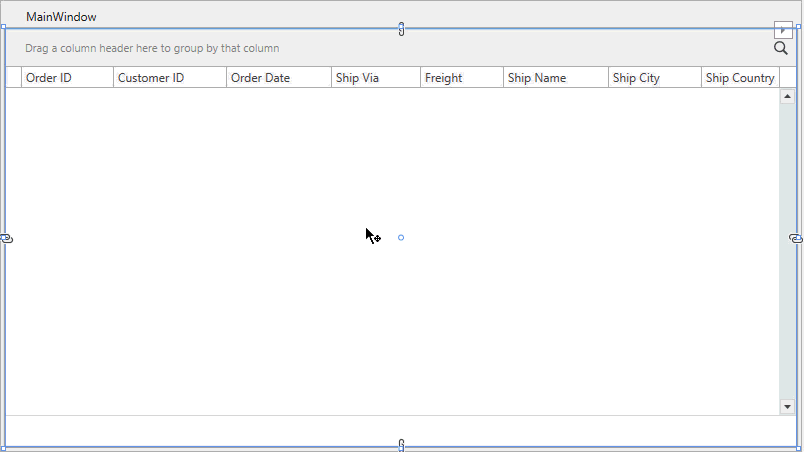Screen dimensions: 804x452
Task: Click the Order ID column header
Action: point(67,77)
